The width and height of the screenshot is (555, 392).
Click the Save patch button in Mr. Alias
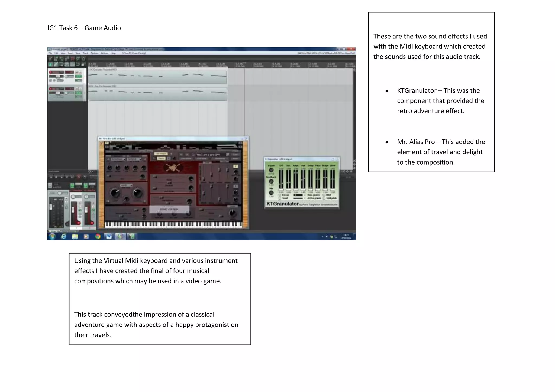[186, 159]
